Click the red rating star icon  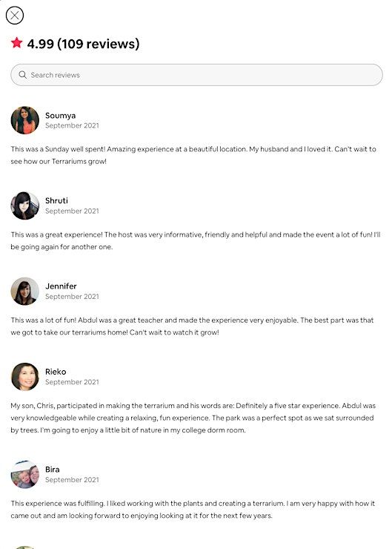pyautogui.click(x=17, y=43)
